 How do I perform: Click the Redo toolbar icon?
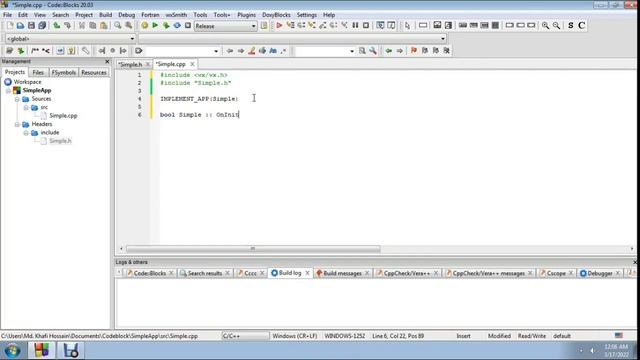67,26
